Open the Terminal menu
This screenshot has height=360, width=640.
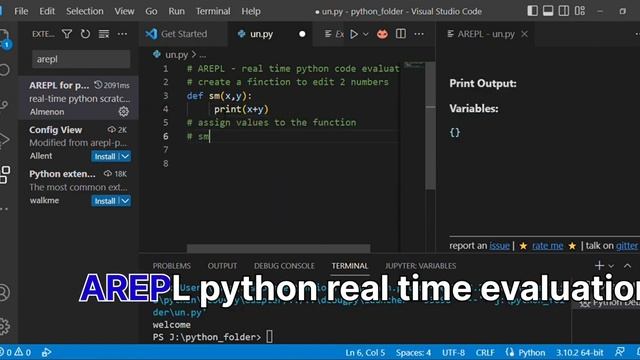pyautogui.click(x=213, y=11)
